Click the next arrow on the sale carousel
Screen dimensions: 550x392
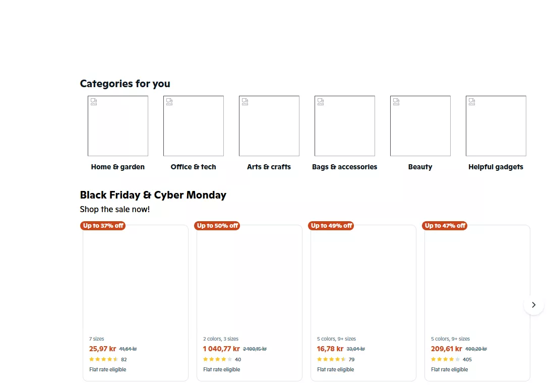(533, 305)
